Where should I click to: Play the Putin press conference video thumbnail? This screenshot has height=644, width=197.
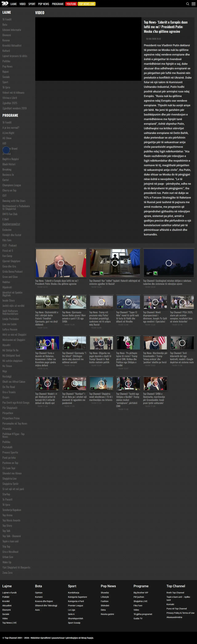pyautogui.click(x=61, y=263)
